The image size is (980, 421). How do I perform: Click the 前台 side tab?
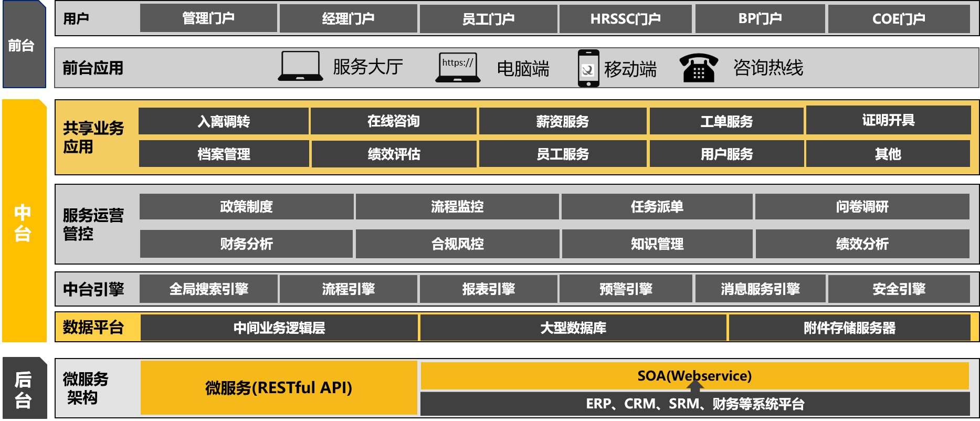point(24,44)
